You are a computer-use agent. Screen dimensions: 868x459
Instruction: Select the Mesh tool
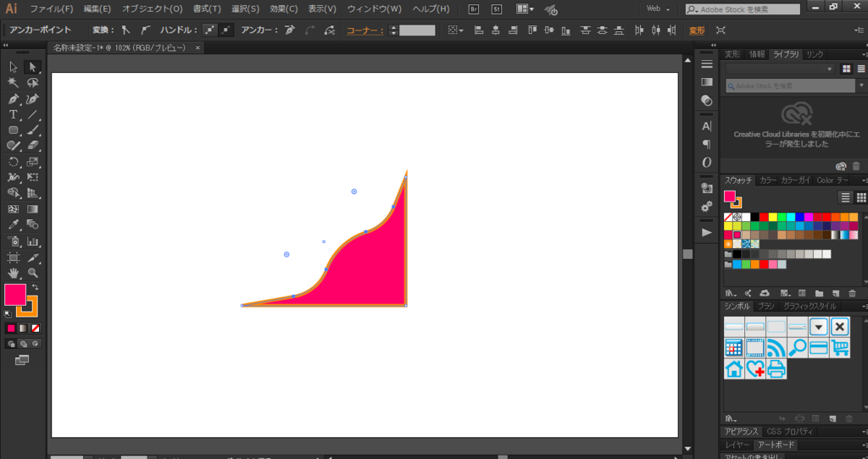click(14, 209)
